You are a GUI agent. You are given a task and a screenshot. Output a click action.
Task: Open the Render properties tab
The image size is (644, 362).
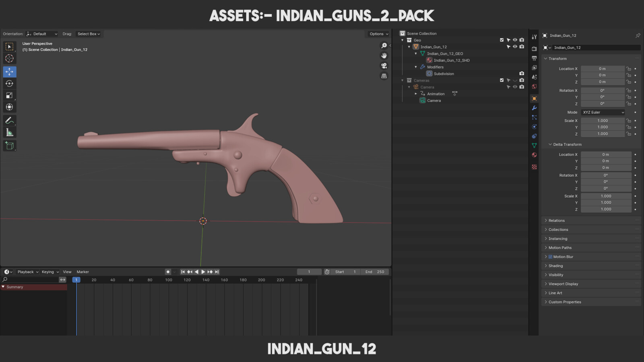[x=534, y=49]
